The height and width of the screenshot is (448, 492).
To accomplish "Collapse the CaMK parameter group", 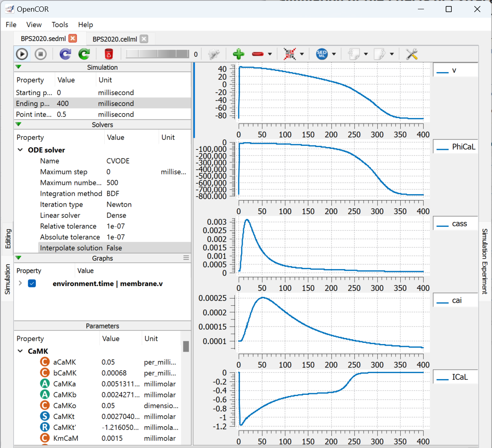I will click(20, 351).
